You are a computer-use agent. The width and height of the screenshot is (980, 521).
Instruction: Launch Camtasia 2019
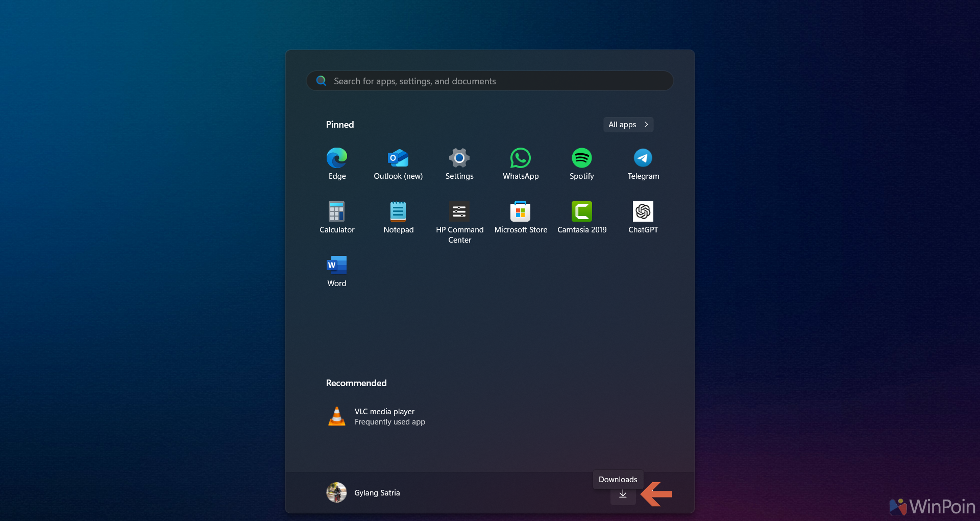click(x=582, y=217)
